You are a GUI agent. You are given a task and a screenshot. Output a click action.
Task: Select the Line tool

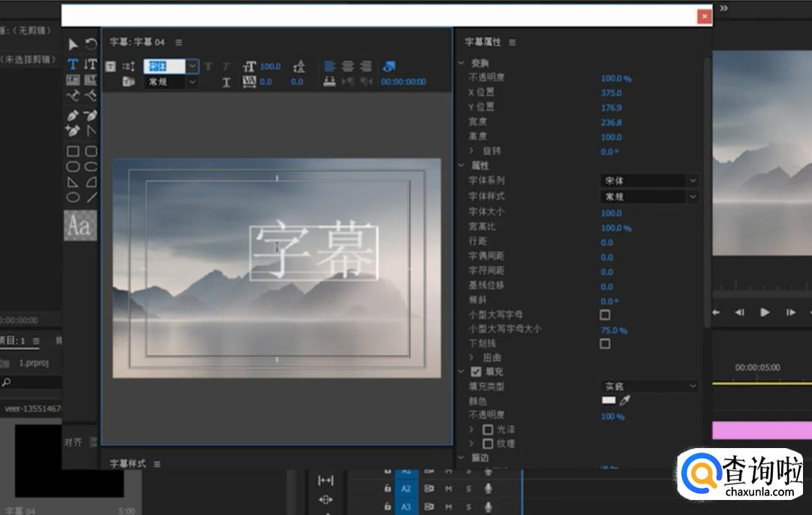pyautogui.click(x=91, y=198)
